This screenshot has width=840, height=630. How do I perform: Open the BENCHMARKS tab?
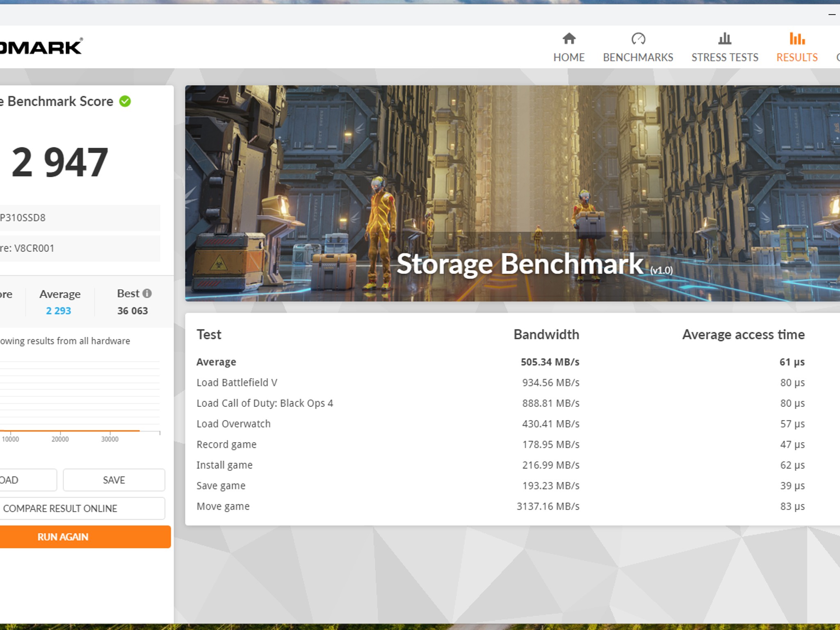tap(638, 48)
